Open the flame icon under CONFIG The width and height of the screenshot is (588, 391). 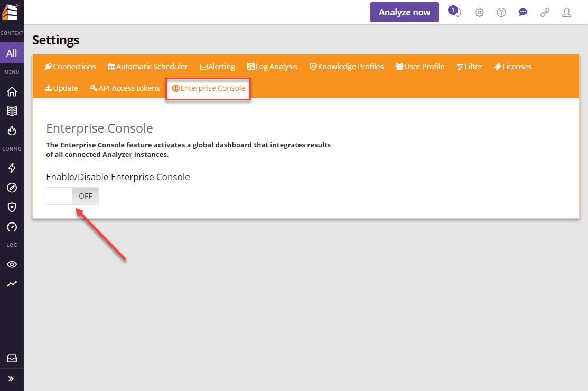[x=12, y=131]
